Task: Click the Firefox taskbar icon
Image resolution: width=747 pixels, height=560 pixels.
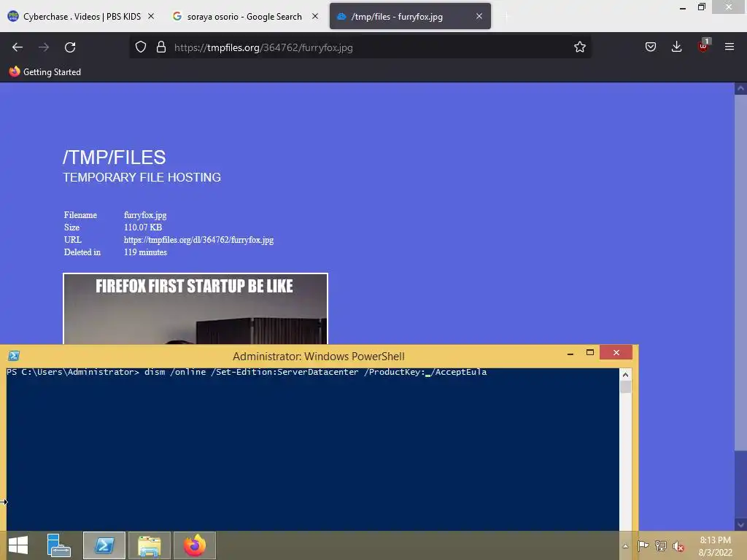Action: coord(194,545)
